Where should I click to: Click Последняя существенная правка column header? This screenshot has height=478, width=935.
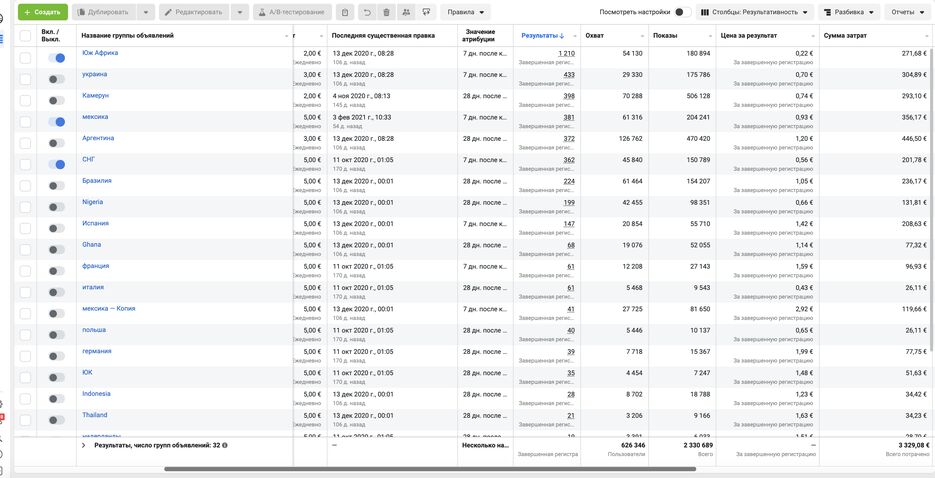[x=383, y=36]
